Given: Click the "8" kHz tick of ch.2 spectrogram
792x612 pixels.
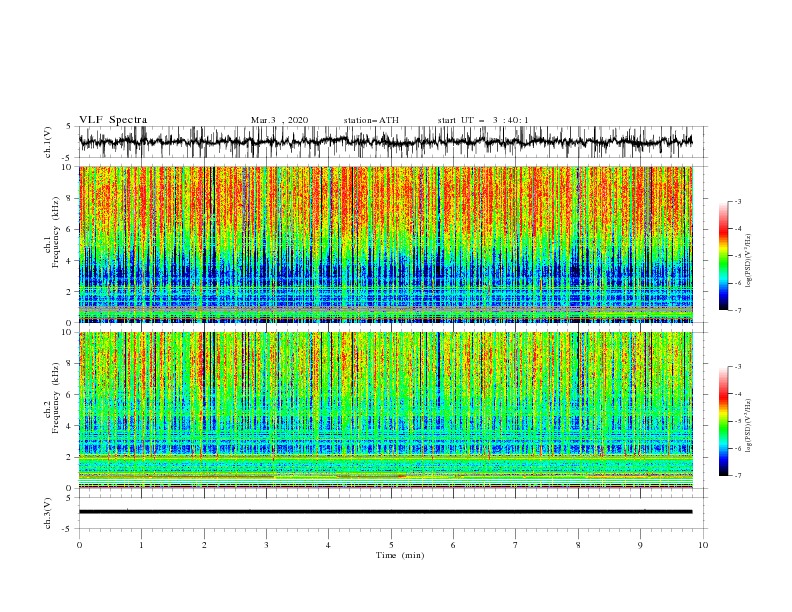Looking at the screenshot, I should pos(69,364).
